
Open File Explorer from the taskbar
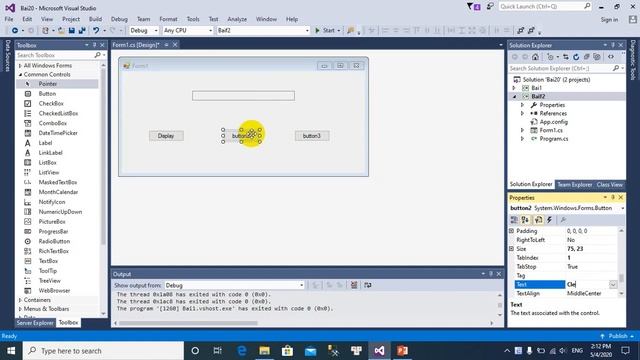point(264,351)
